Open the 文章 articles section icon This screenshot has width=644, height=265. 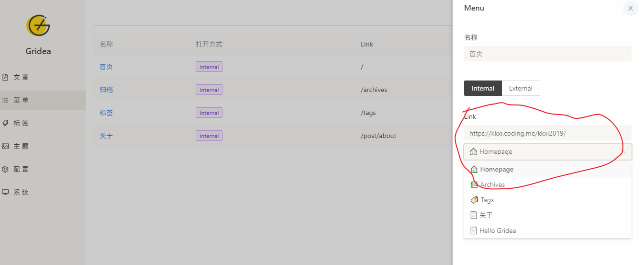coord(5,77)
